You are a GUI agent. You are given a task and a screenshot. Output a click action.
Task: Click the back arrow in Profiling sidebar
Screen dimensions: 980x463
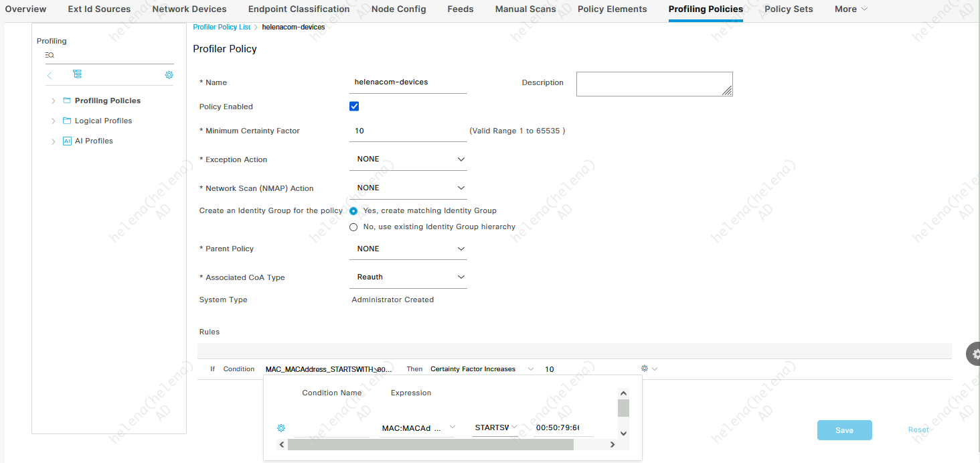point(50,75)
